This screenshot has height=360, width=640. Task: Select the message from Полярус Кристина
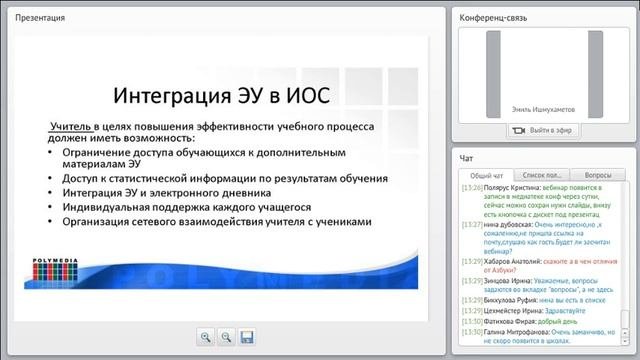click(x=539, y=201)
